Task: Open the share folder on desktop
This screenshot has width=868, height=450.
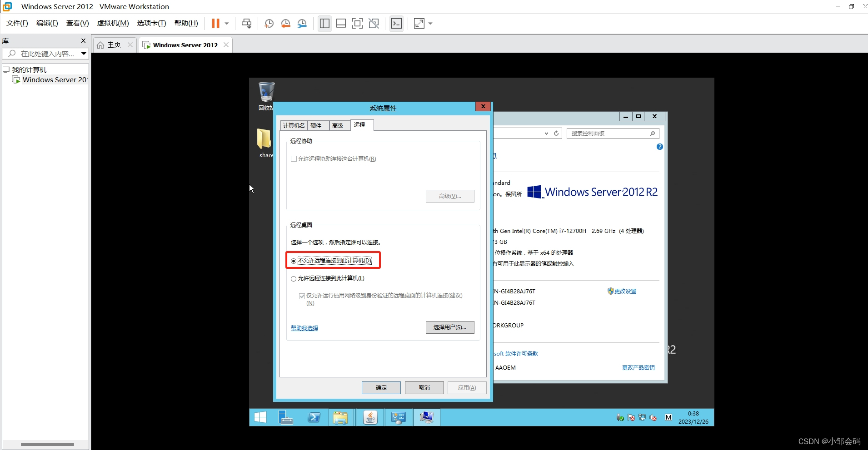Action: (x=265, y=143)
